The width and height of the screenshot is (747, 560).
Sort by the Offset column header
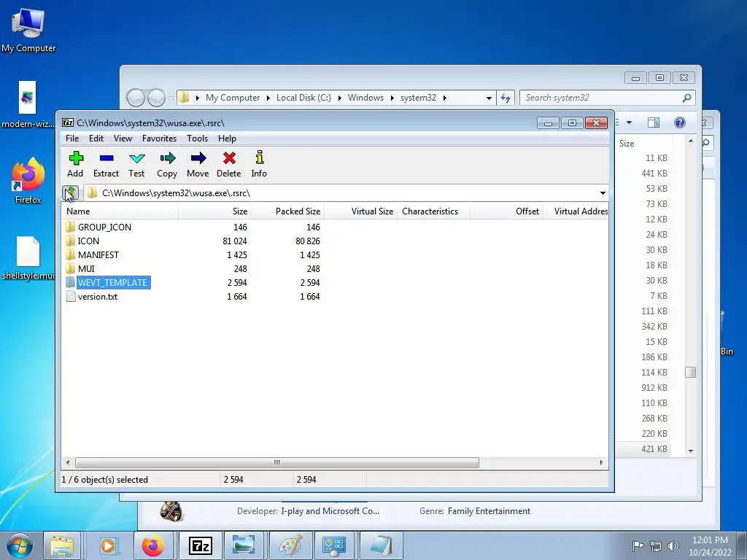pos(507,211)
